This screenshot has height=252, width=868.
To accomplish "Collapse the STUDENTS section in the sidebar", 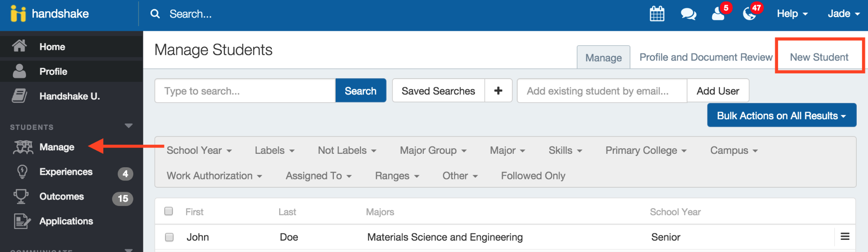I will [128, 125].
